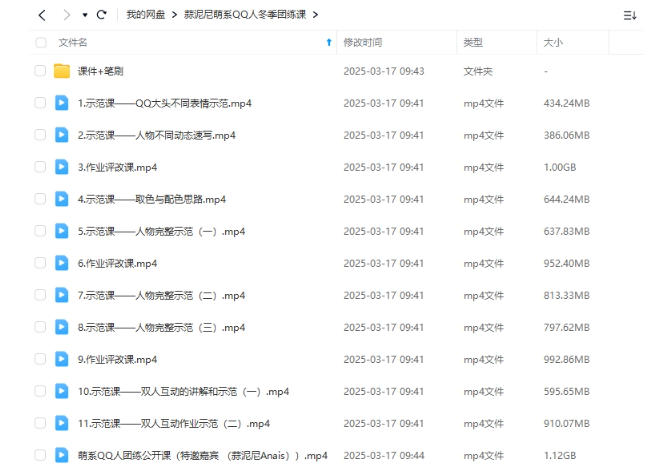Screen dimensions: 672x471
Task: Open 蒜泥尼萌系QQ人冬季团练课 breadcrumb
Action: [245, 15]
